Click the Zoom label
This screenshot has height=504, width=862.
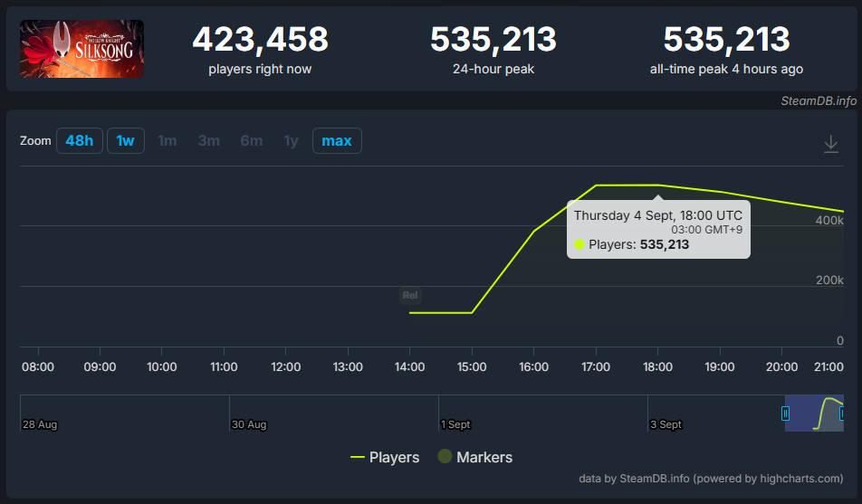click(x=35, y=140)
